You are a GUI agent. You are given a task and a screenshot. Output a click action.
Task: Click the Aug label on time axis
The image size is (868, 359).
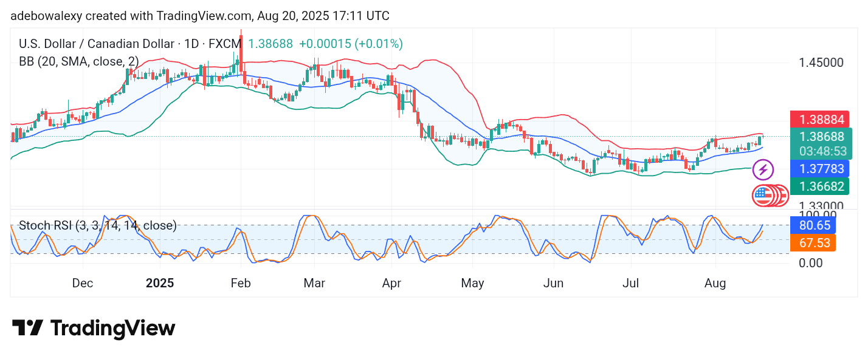pyautogui.click(x=715, y=283)
